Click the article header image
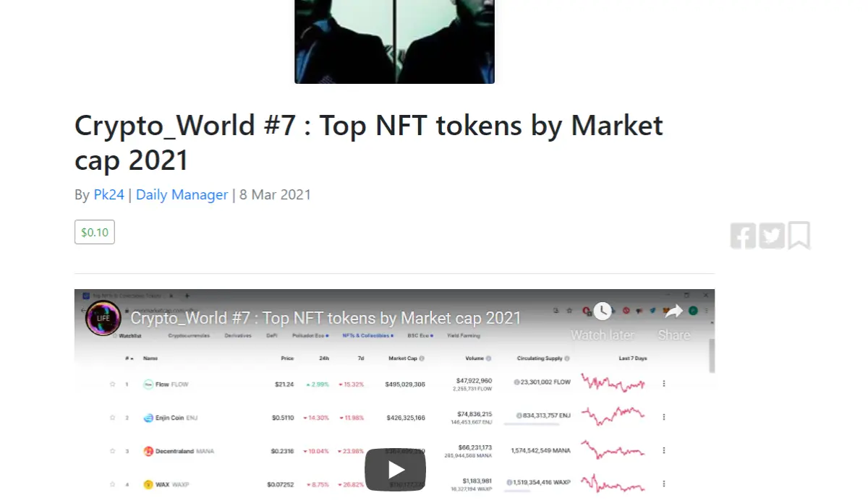 tap(394, 41)
